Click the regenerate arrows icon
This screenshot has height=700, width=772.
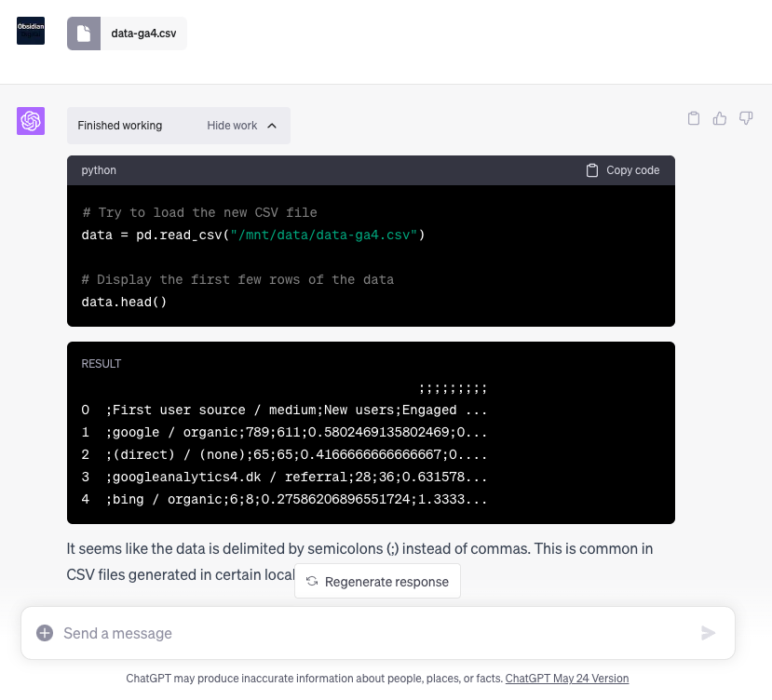(x=312, y=582)
